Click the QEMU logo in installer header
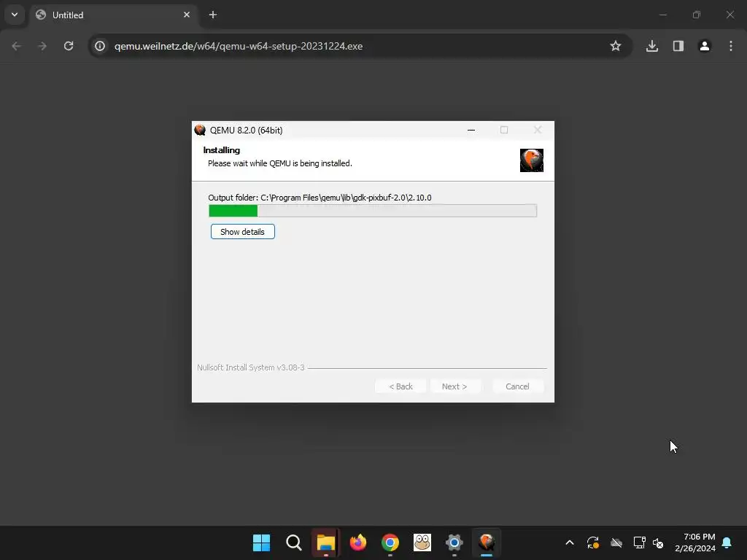Image resolution: width=747 pixels, height=560 pixels. (x=532, y=160)
